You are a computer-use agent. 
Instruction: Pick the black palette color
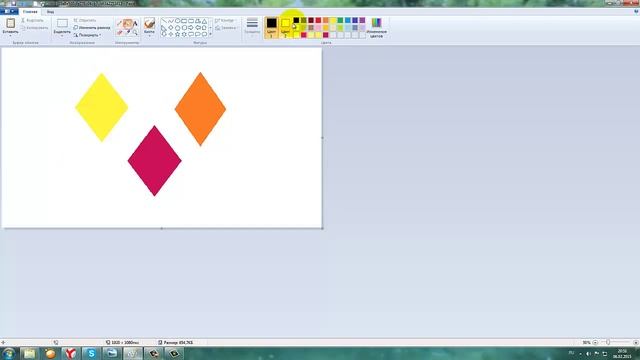pos(296,20)
